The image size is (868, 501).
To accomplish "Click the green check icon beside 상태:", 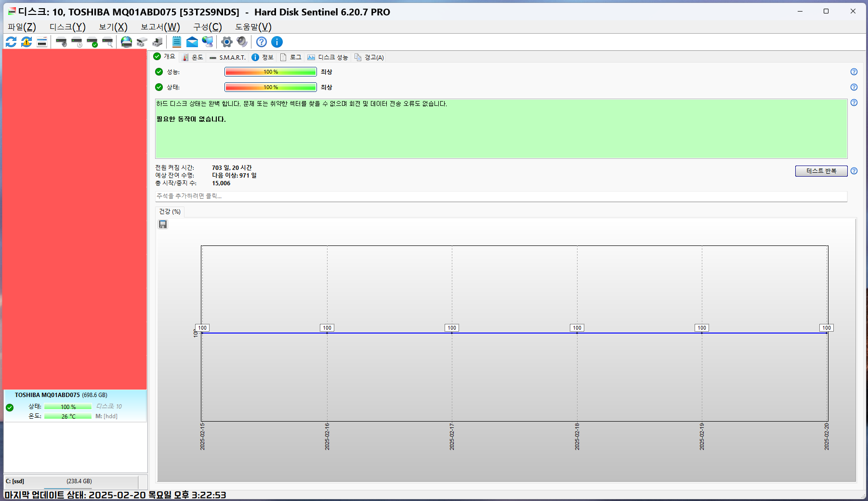I will 159,87.
